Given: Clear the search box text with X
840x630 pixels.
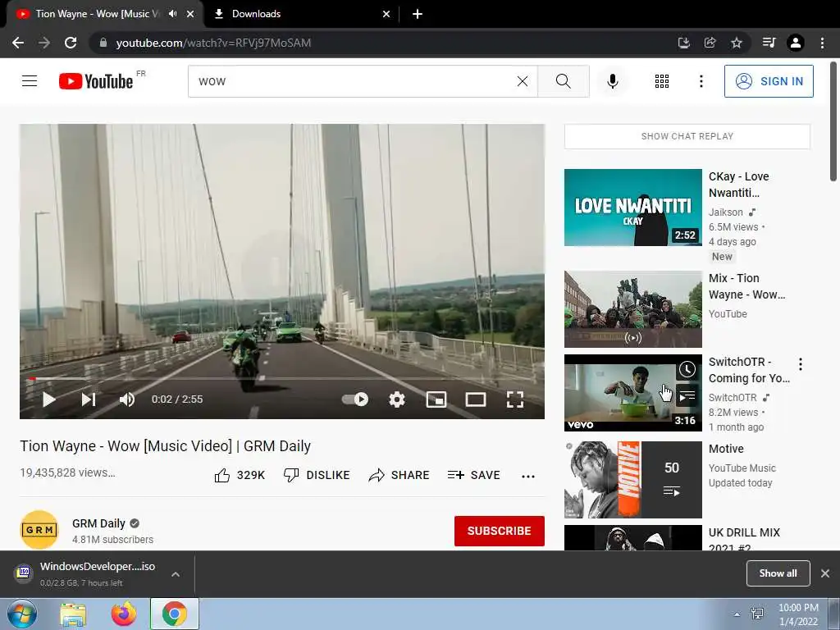Looking at the screenshot, I should pos(523,81).
